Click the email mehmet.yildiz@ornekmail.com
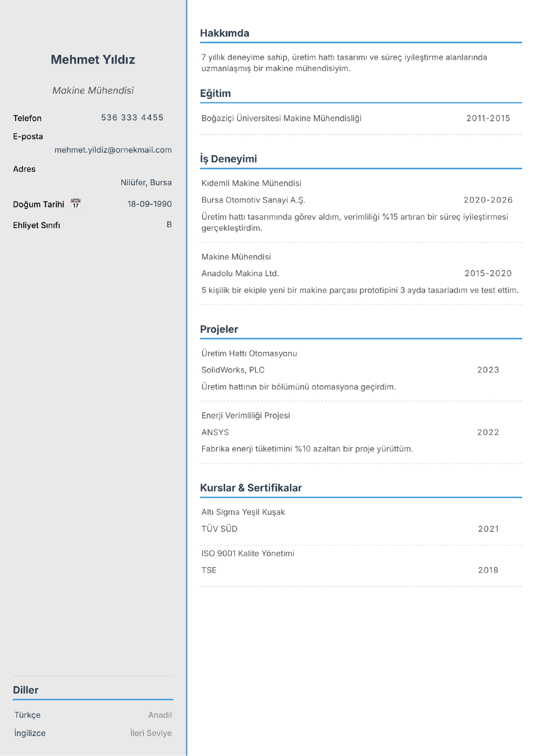Viewport: 535px width, 756px height. pos(113,150)
